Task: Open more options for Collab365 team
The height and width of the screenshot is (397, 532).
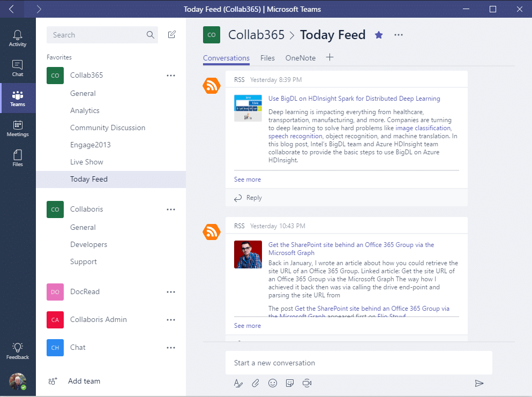Action: pyautogui.click(x=171, y=76)
